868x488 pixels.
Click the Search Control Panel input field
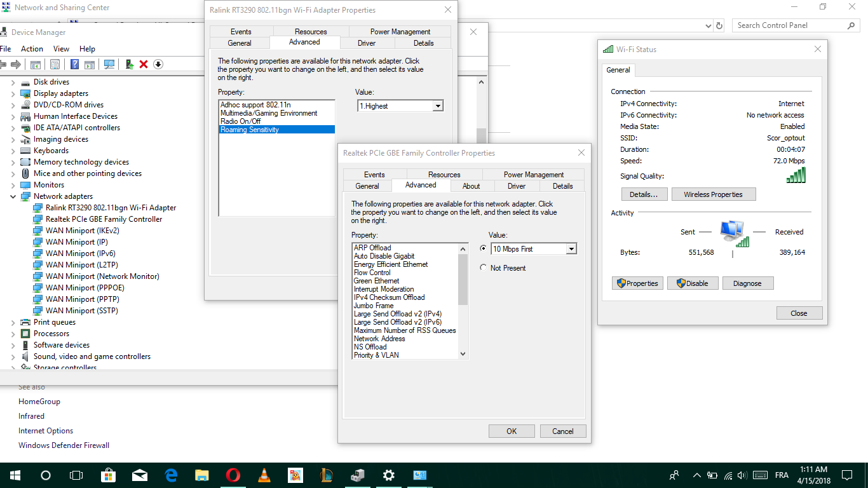click(796, 25)
